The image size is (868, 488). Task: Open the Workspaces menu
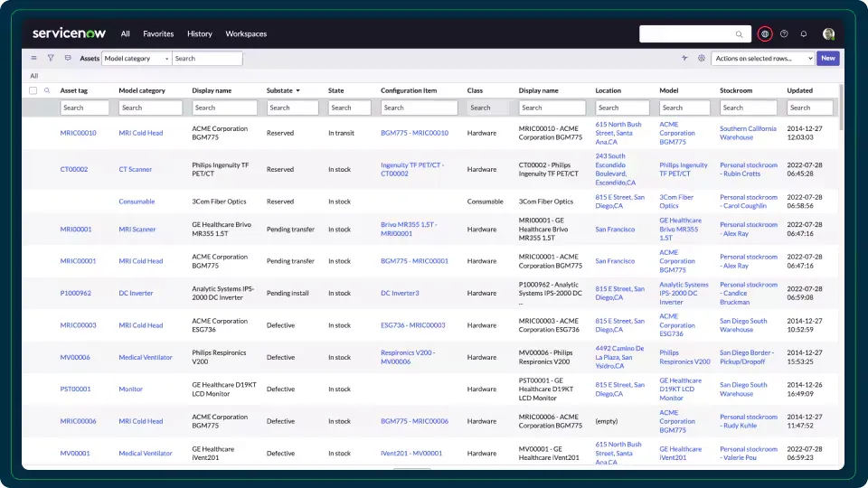coord(246,34)
